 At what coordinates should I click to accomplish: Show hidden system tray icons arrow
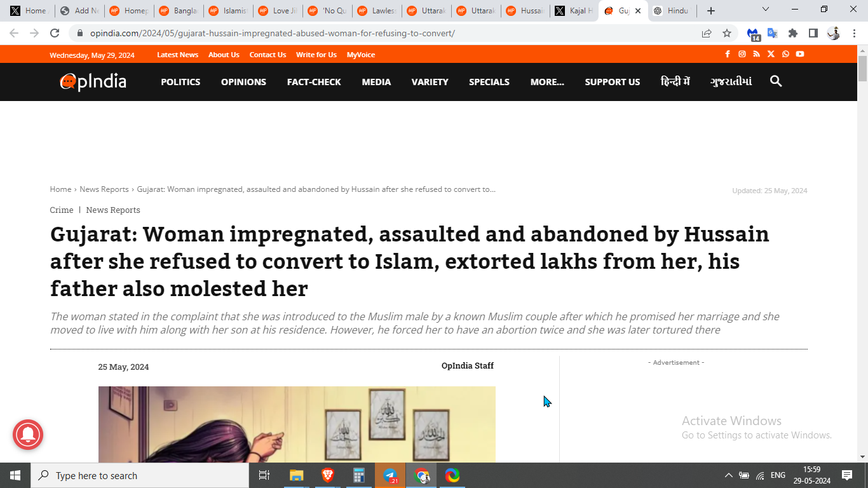[x=728, y=475]
